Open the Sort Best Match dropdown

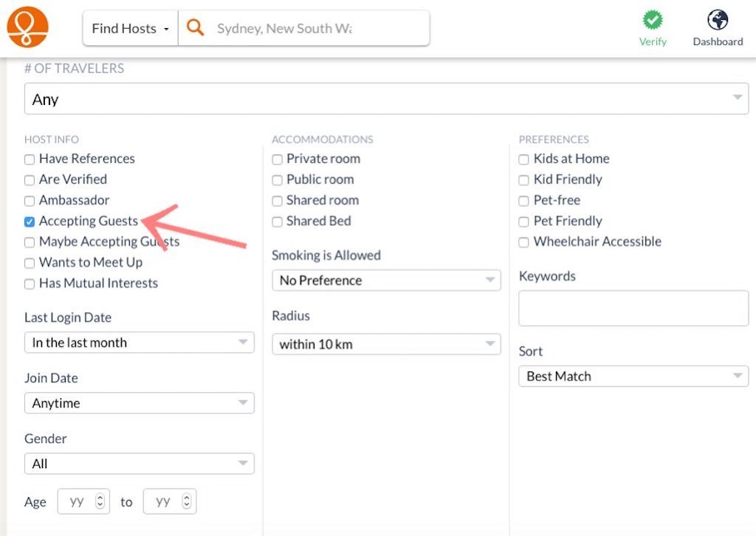click(633, 376)
